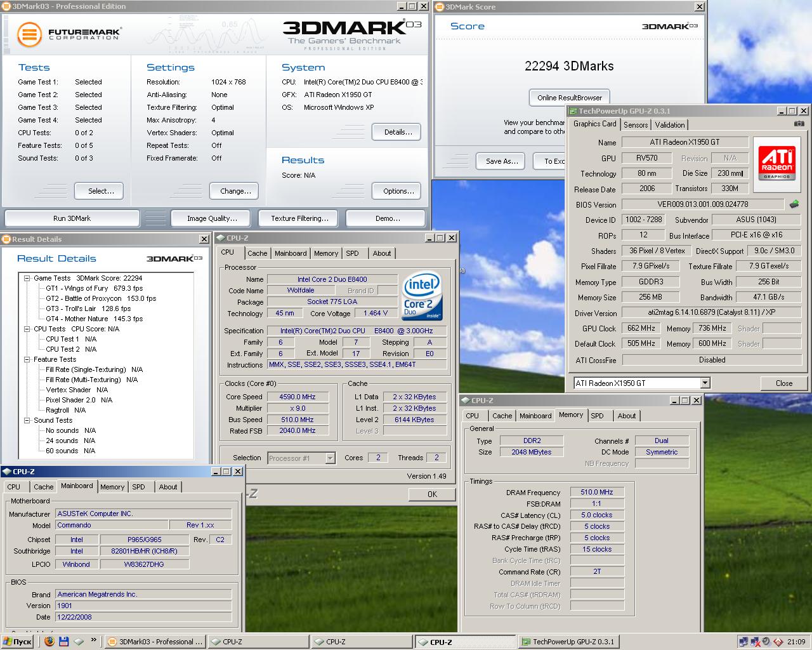
Task: Click the TechPowerUp GPU-Z taskbar button
Action: [x=568, y=642]
